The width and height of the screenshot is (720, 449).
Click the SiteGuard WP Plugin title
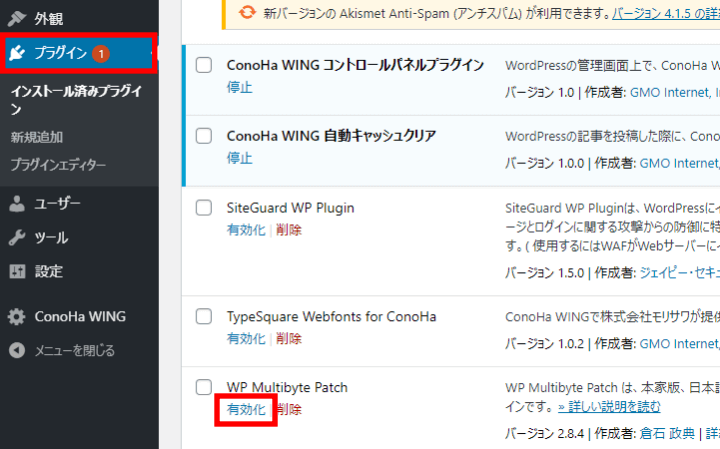point(291,208)
